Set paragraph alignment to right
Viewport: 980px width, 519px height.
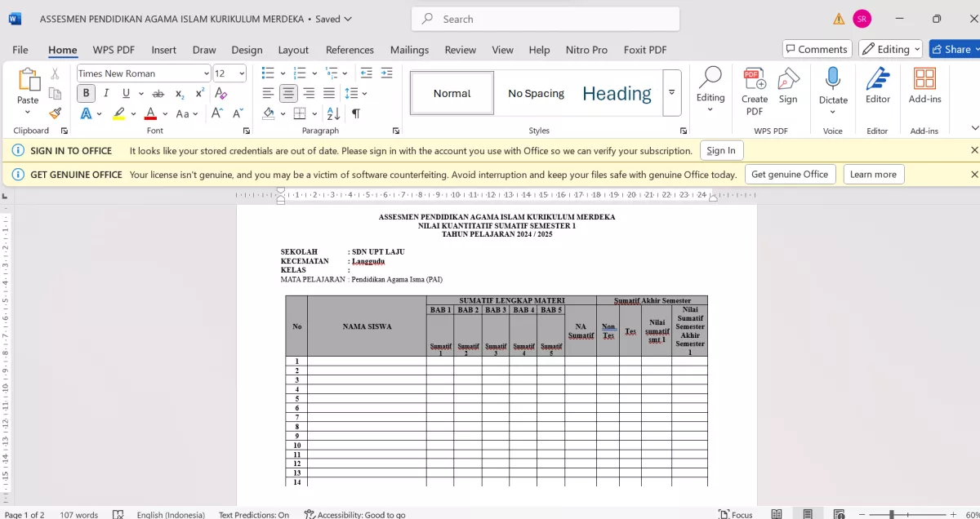pyautogui.click(x=309, y=94)
